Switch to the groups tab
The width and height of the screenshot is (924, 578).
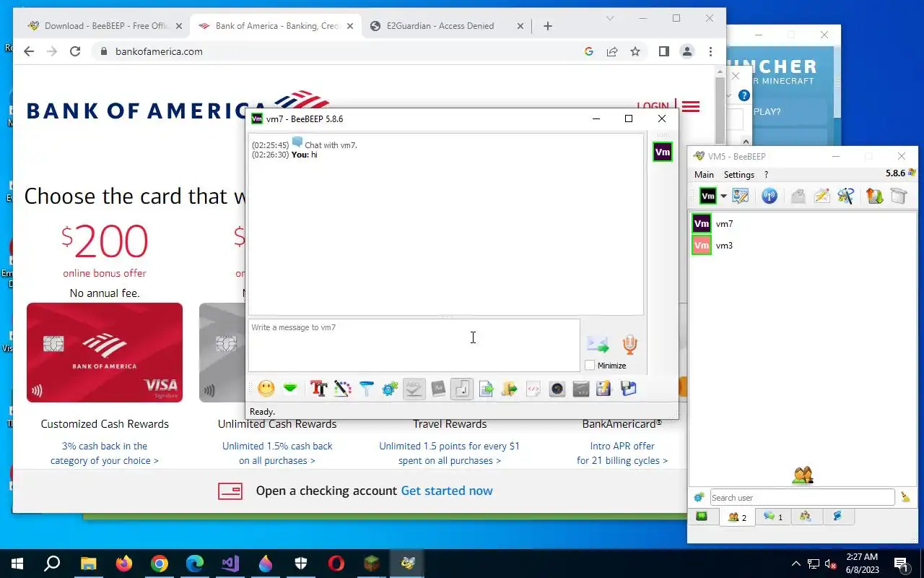[806, 517]
